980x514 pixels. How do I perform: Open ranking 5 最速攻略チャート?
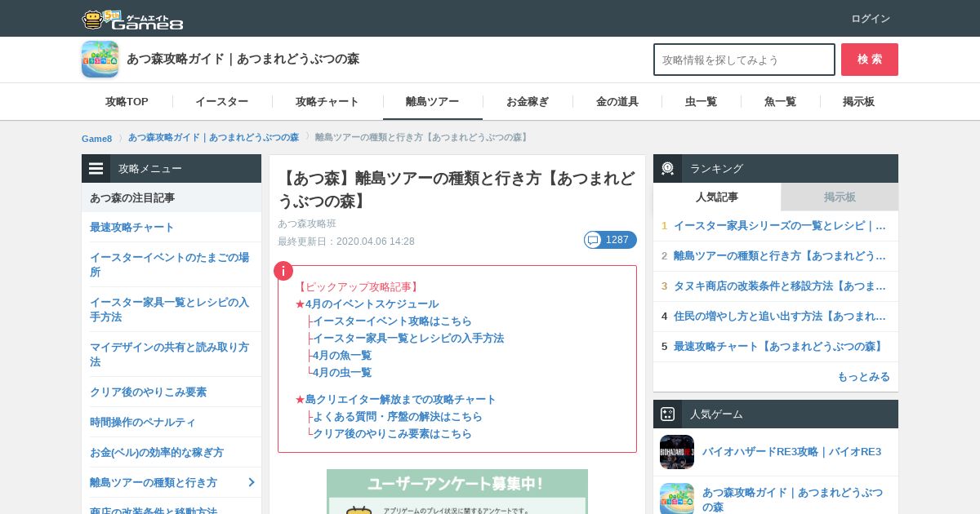780,347
